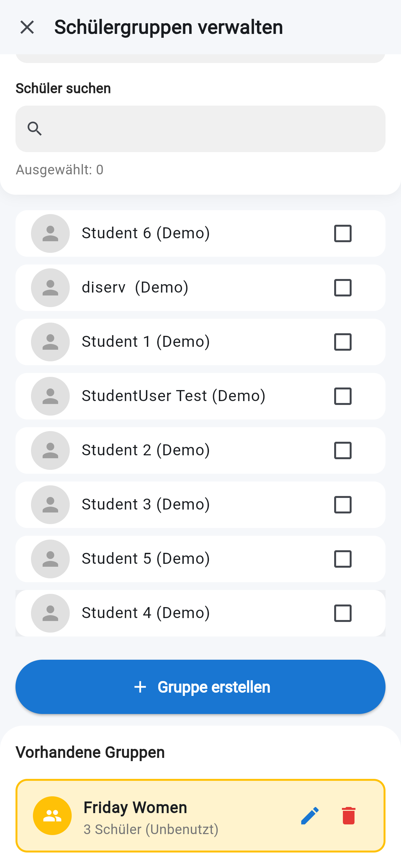Select the Student 4 (Demo) checkbox
The height and width of the screenshot is (868, 401).
[342, 613]
